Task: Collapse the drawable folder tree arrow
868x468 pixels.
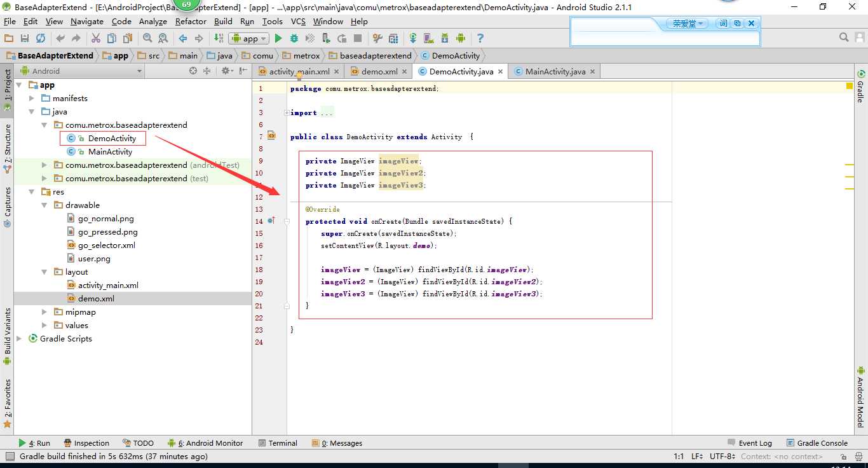Action: click(x=44, y=205)
